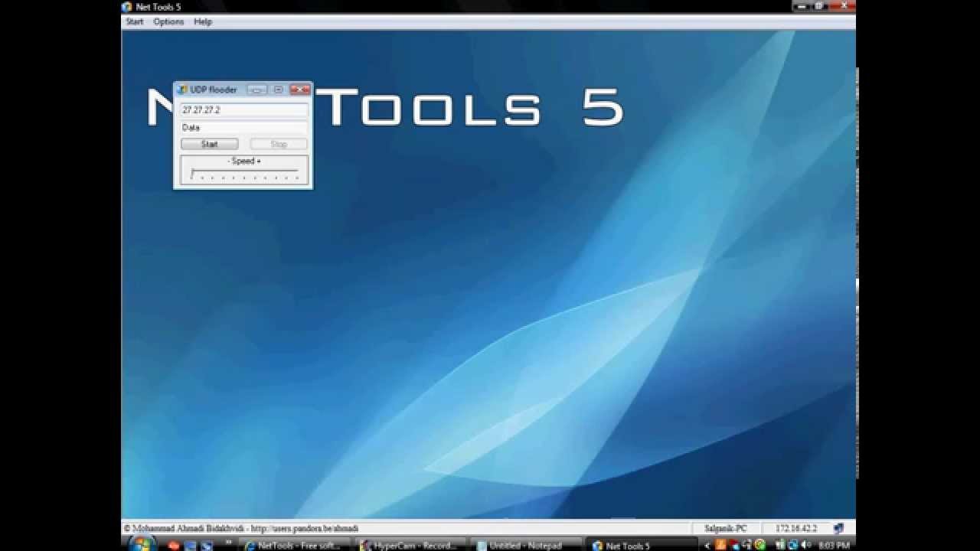Open the Windows Start orb
Viewport: 980px width, 551px height.
pyautogui.click(x=142, y=544)
